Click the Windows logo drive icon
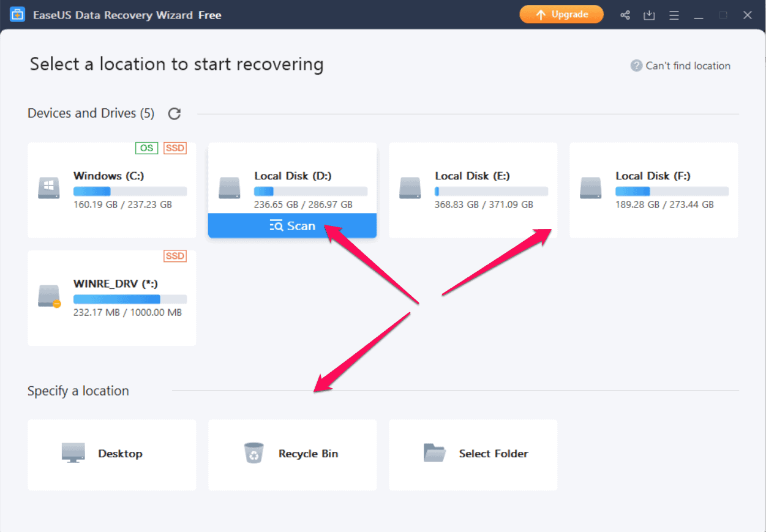The image size is (766, 532). pos(49,187)
